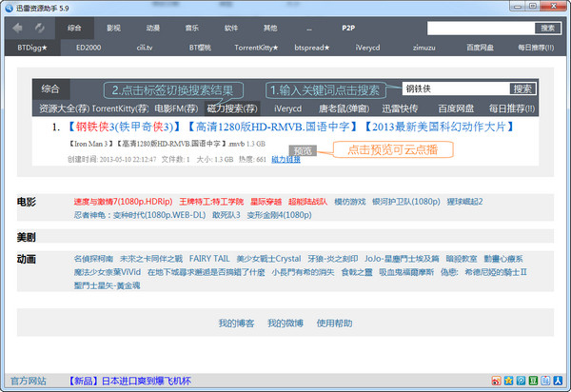The height and width of the screenshot is (392, 571).
Task: Share to Renren icon
Action: click(x=558, y=381)
